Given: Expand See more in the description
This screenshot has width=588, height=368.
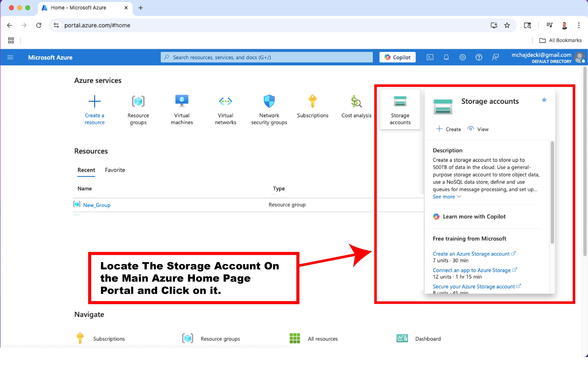Looking at the screenshot, I should (x=447, y=197).
